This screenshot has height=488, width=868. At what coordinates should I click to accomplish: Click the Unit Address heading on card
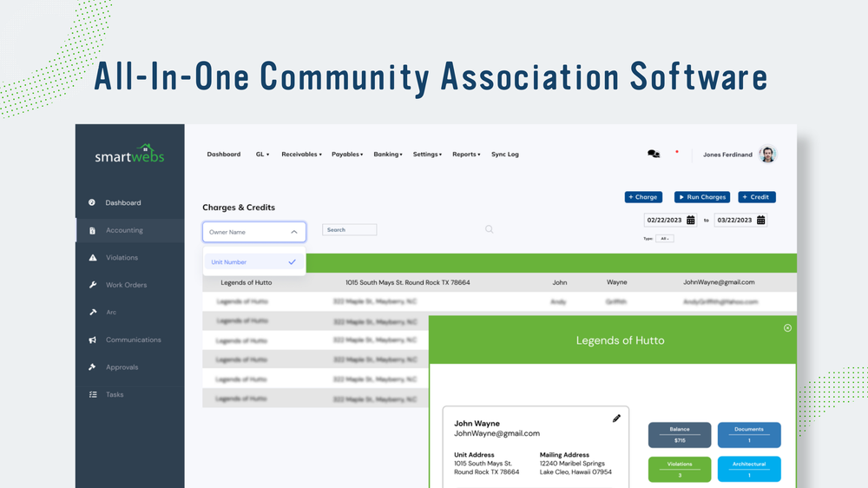tap(474, 455)
